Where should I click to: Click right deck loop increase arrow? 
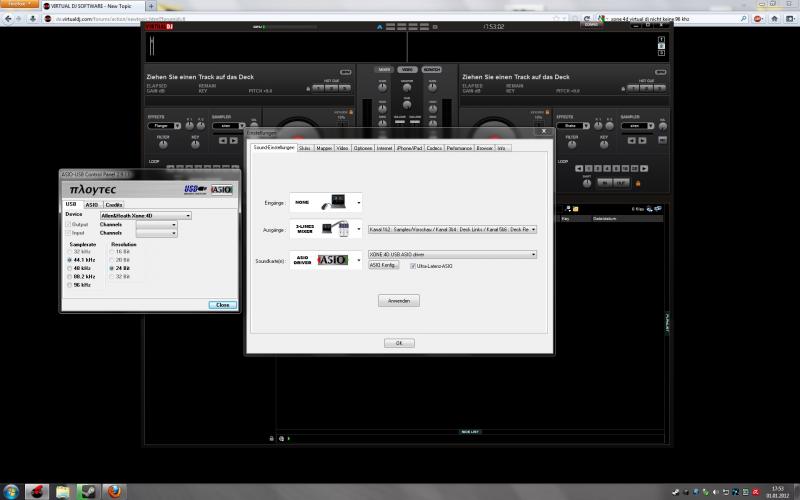pos(644,168)
